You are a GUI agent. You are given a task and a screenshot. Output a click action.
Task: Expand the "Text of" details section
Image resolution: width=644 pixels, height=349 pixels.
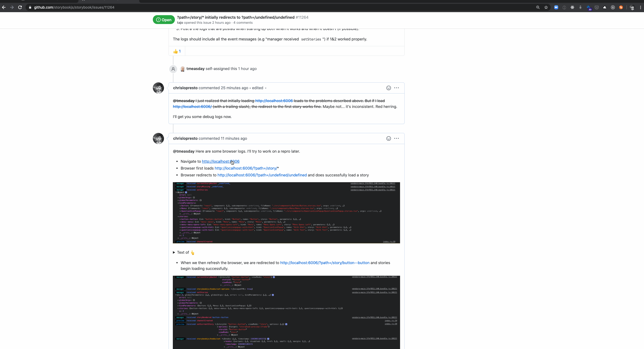point(183,252)
